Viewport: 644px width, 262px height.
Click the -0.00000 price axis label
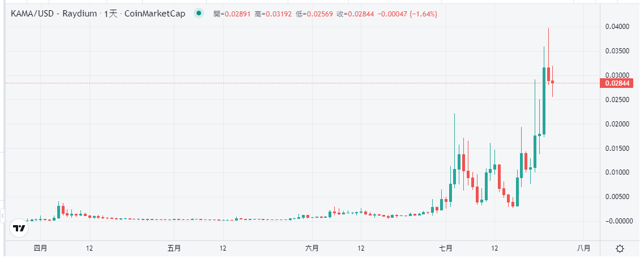click(x=617, y=221)
